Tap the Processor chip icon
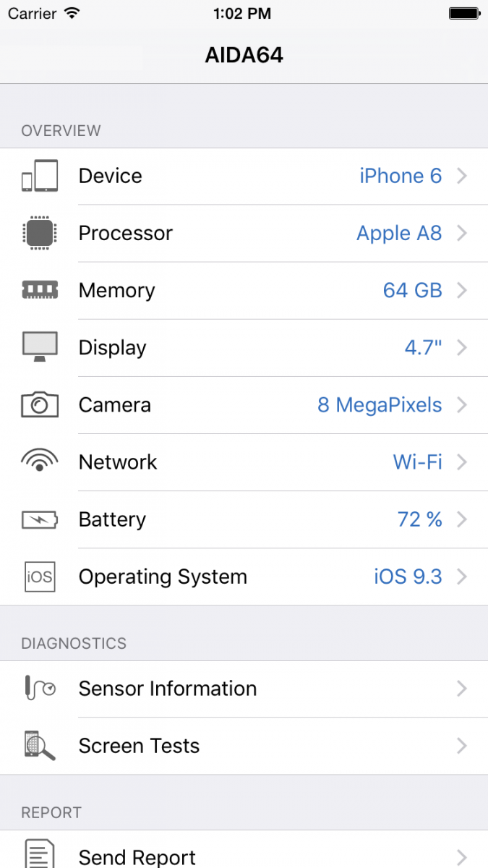 39,233
